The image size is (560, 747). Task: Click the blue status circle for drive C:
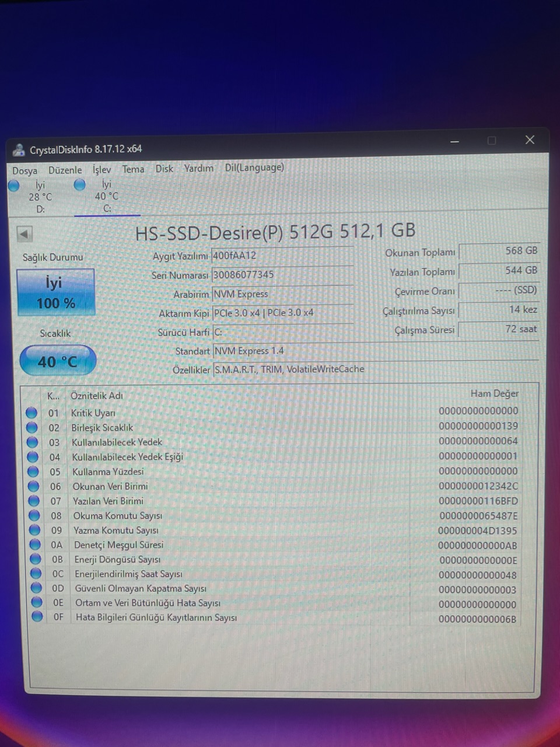(80, 184)
